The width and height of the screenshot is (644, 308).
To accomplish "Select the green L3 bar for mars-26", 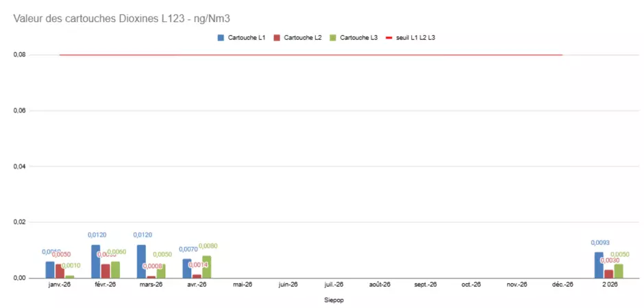I will pos(160,272).
